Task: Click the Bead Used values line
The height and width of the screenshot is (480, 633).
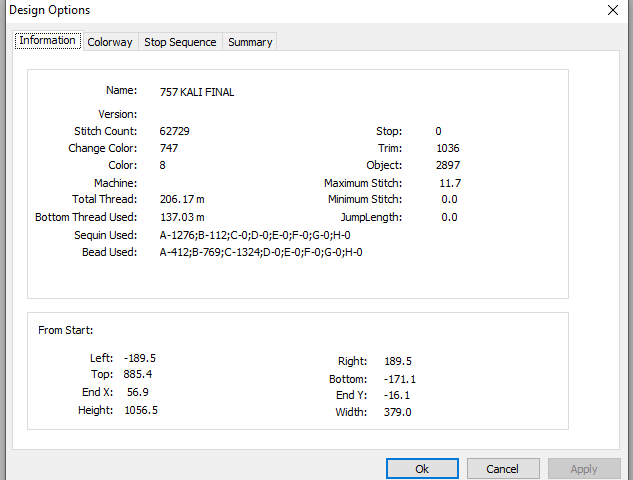Action: point(261,252)
